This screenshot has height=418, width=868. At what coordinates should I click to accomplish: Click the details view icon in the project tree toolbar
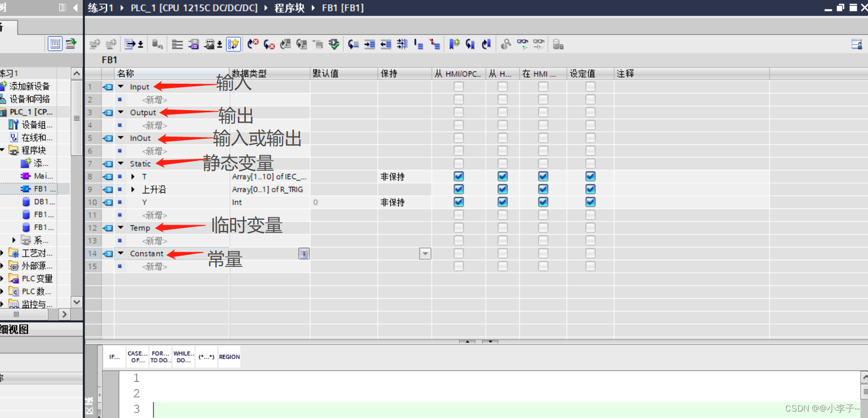55,44
